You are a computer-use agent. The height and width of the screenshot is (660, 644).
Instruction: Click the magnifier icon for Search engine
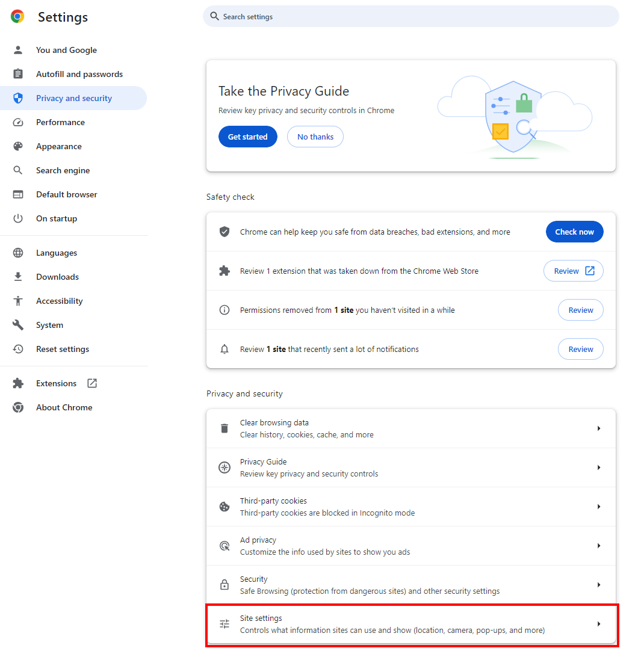coord(17,170)
